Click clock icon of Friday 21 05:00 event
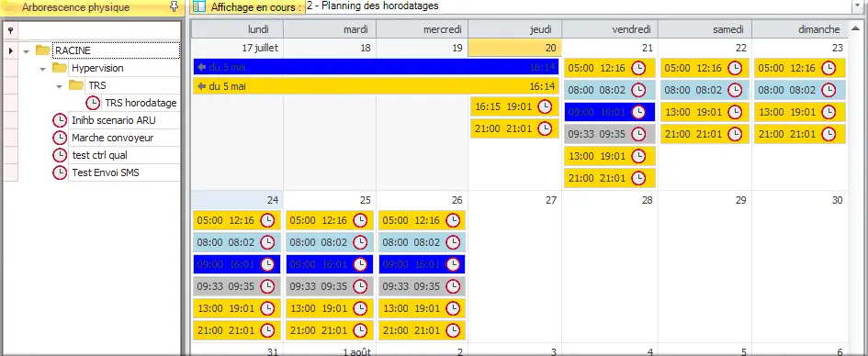Image resolution: width=868 pixels, height=356 pixels. [x=638, y=68]
